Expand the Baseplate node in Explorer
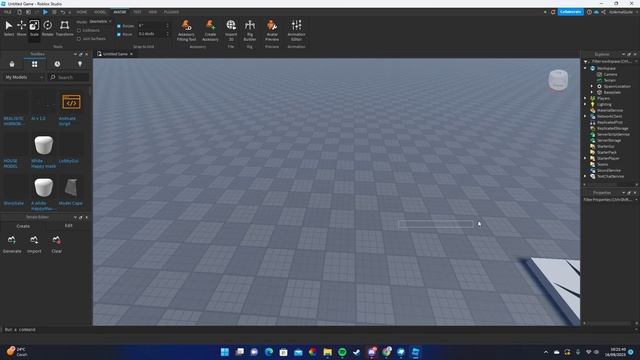 [592, 92]
